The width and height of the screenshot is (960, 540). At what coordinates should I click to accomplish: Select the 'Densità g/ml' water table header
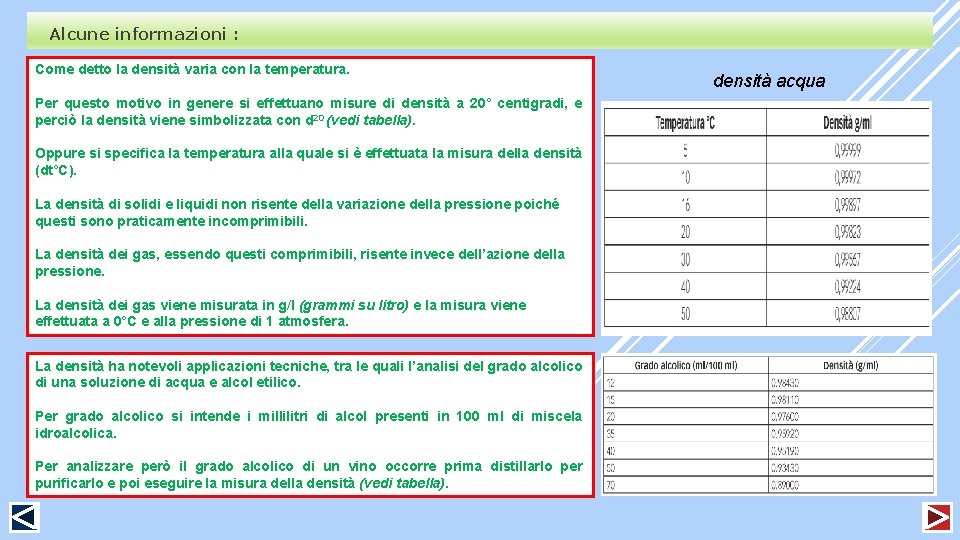847,123
